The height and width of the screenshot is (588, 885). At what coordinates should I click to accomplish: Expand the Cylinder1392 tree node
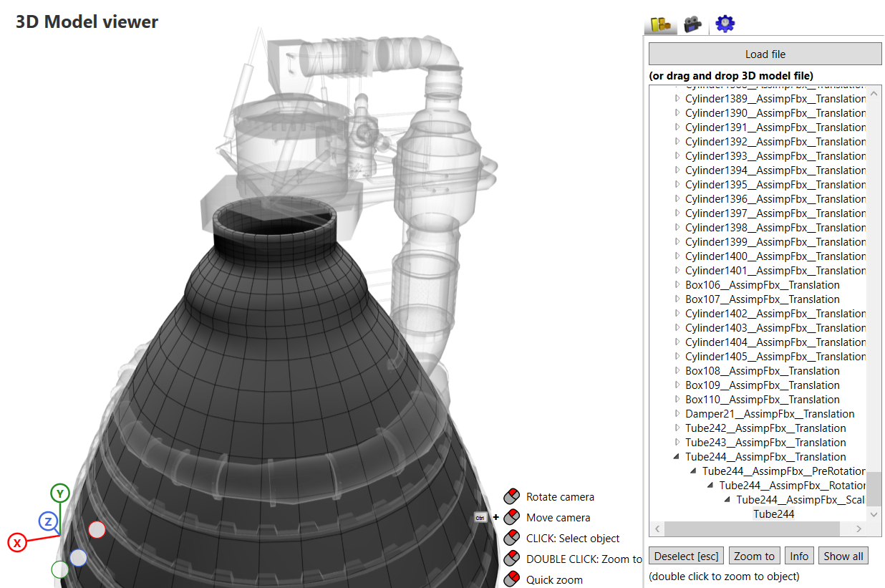point(677,141)
